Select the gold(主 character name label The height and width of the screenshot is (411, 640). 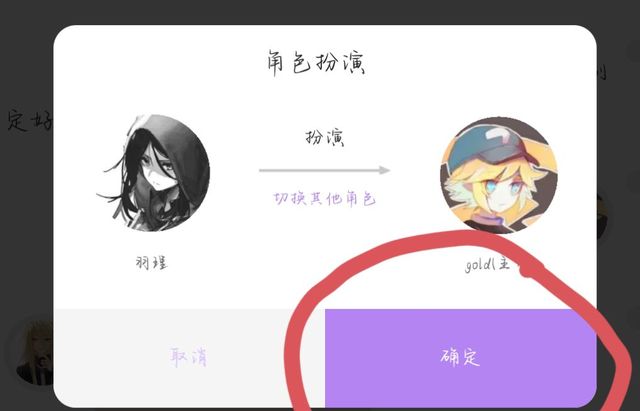click(488, 265)
